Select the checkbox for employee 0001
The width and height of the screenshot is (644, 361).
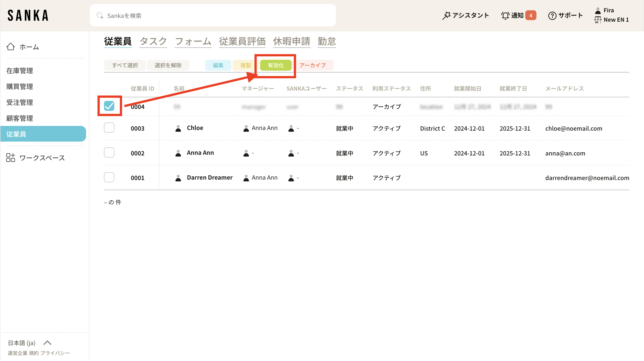coord(109,178)
